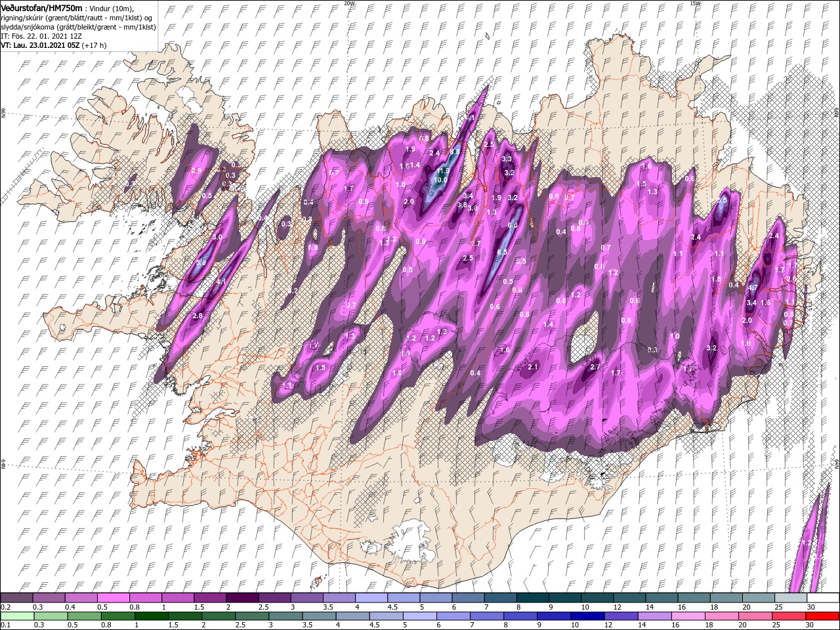Click the 0.1 label in the rain legend
Viewport: 840px width, 630px height.
click(x=5, y=625)
